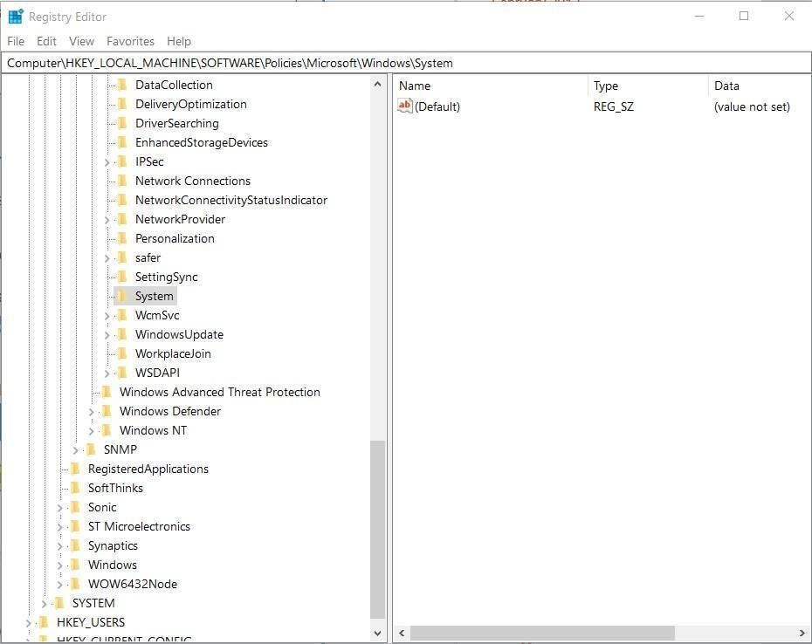This screenshot has height=644, width=812.
Task: Select the (Default) value entry
Action: tap(437, 106)
